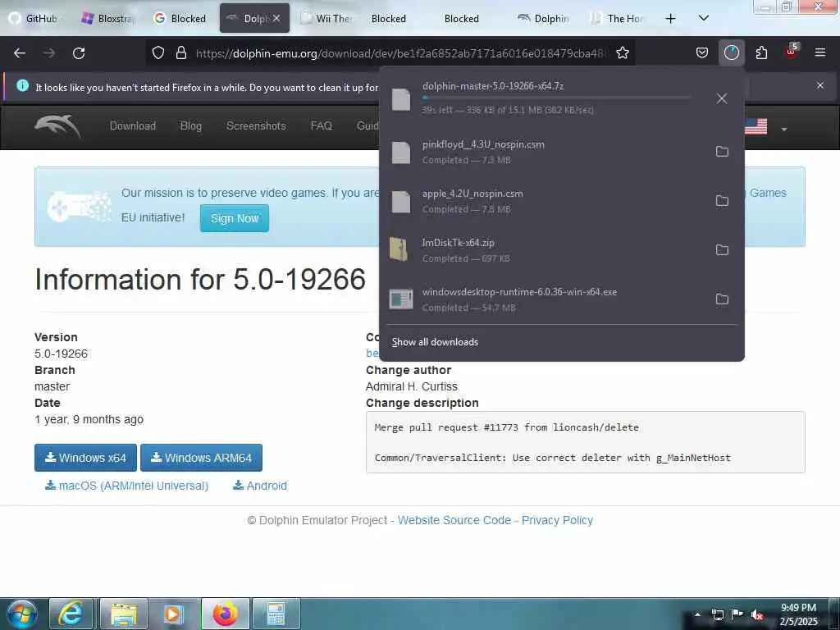Viewport: 840px width, 630px height.
Task: Open the Windows Start orb
Action: (x=22, y=614)
